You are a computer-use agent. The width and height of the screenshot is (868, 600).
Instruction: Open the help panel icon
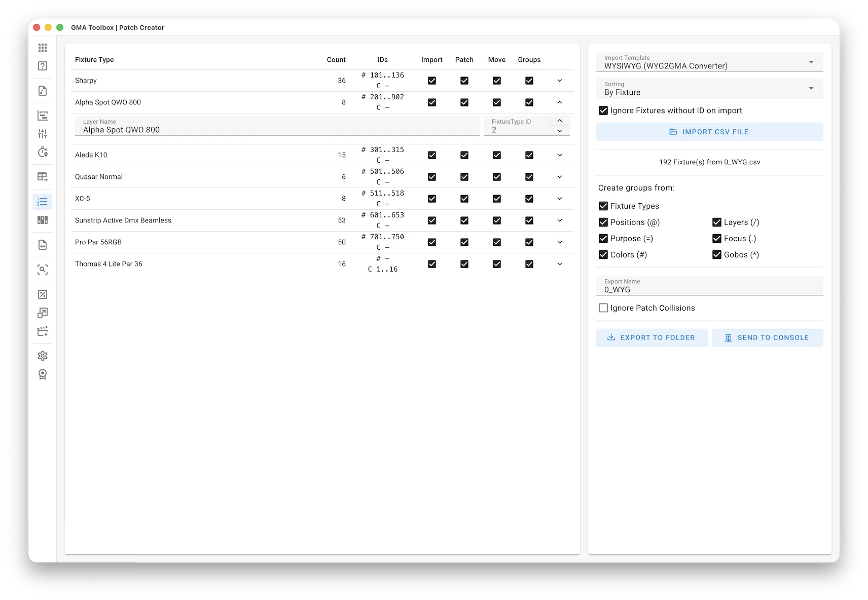[x=43, y=66]
